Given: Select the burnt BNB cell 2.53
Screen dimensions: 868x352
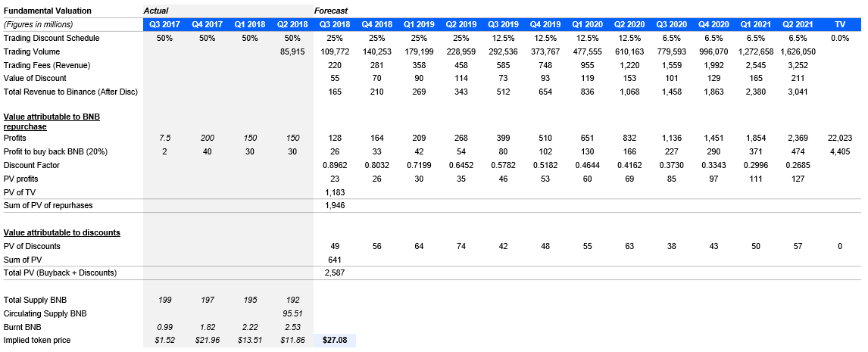Looking at the screenshot, I should point(292,326).
